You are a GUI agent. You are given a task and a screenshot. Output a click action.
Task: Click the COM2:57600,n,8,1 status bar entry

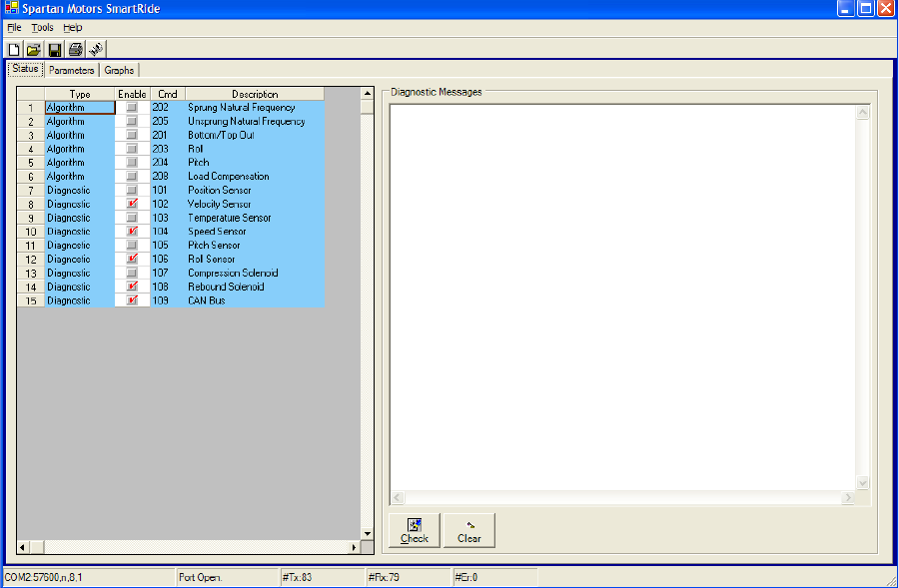click(88, 577)
